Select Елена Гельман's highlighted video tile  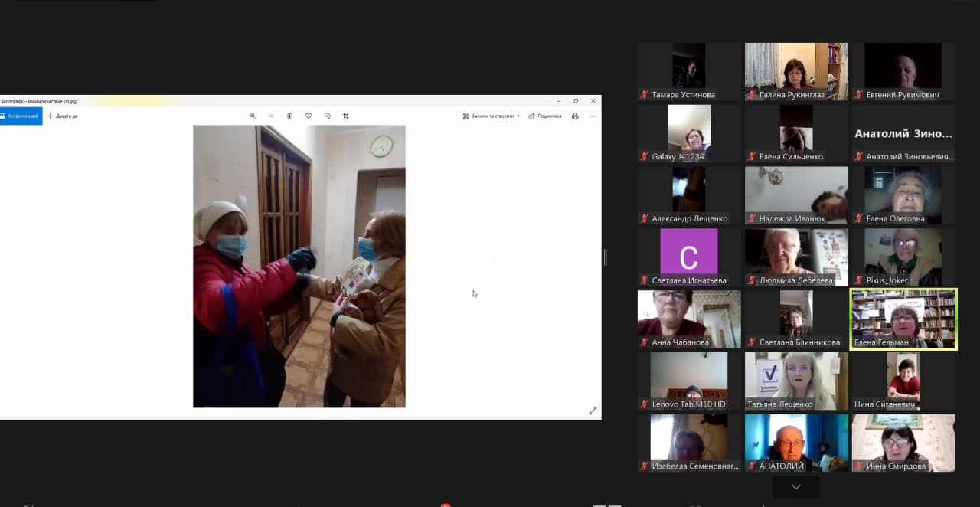(903, 319)
